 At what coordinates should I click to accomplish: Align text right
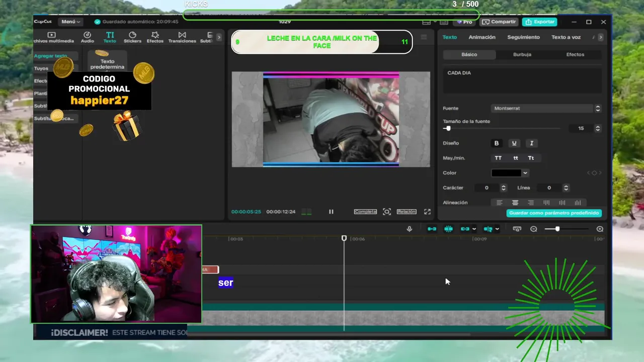pos(531,203)
